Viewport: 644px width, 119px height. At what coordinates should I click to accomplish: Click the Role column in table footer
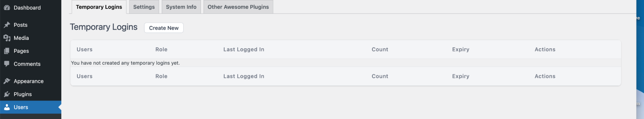tap(161, 76)
